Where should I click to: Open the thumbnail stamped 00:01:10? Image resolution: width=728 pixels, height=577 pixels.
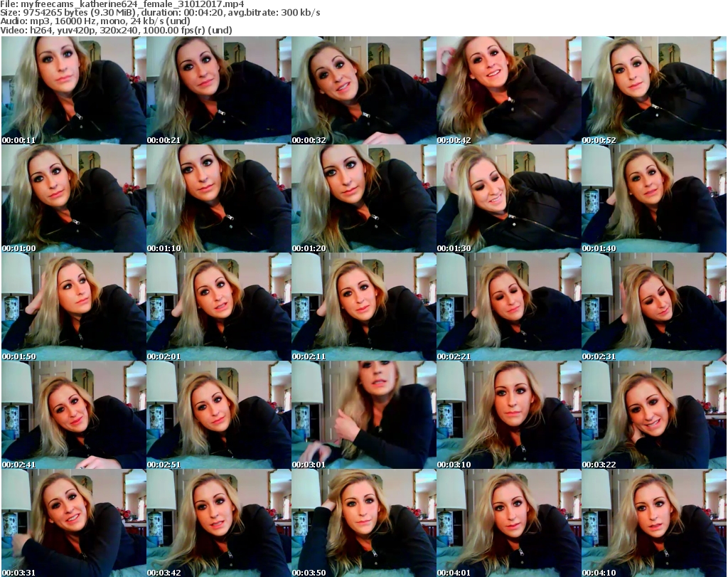[x=219, y=198]
